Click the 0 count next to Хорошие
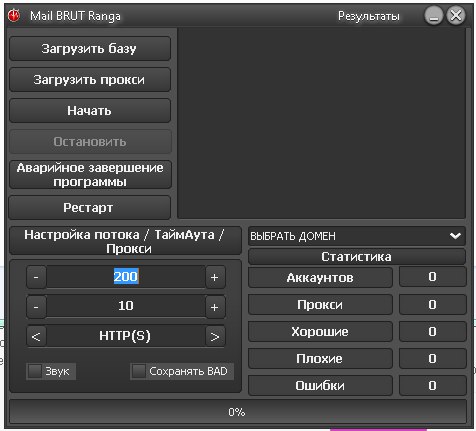476x431 pixels. 433,331
